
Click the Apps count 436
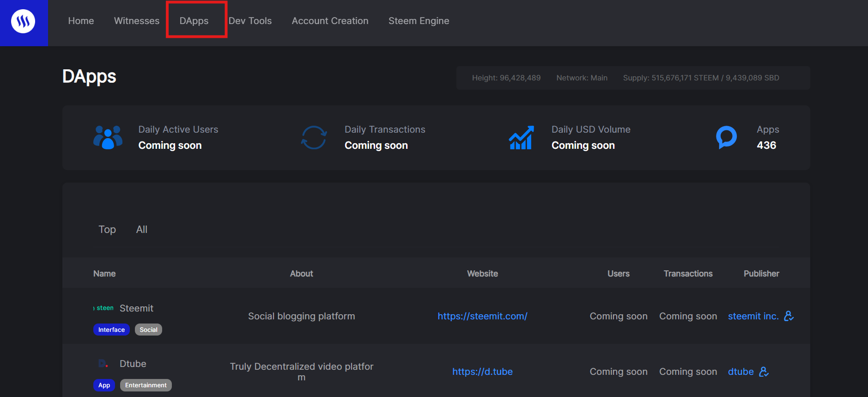[766, 145]
